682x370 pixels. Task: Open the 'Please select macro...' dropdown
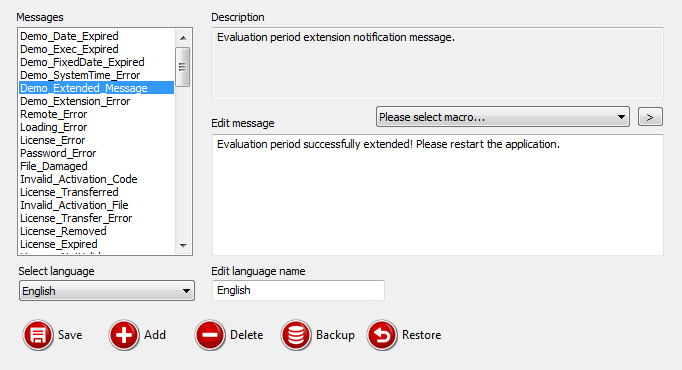[502, 117]
